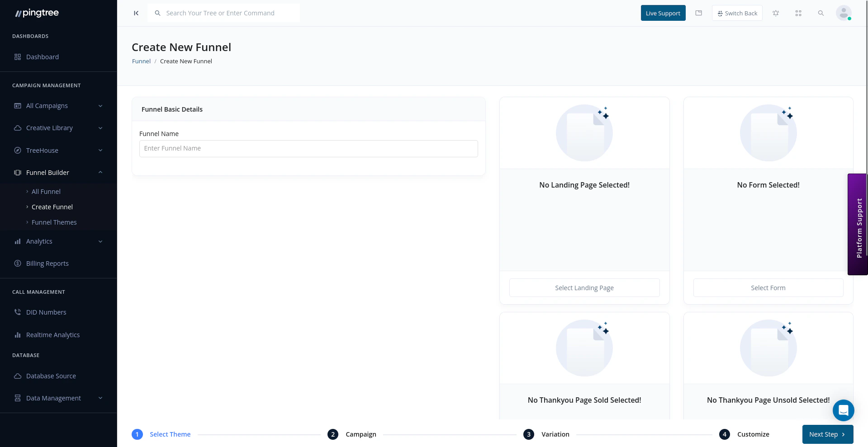The width and height of the screenshot is (868, 447).
Task: Collapse the sidebar with the arrow icon
Action: coord(136,13)
